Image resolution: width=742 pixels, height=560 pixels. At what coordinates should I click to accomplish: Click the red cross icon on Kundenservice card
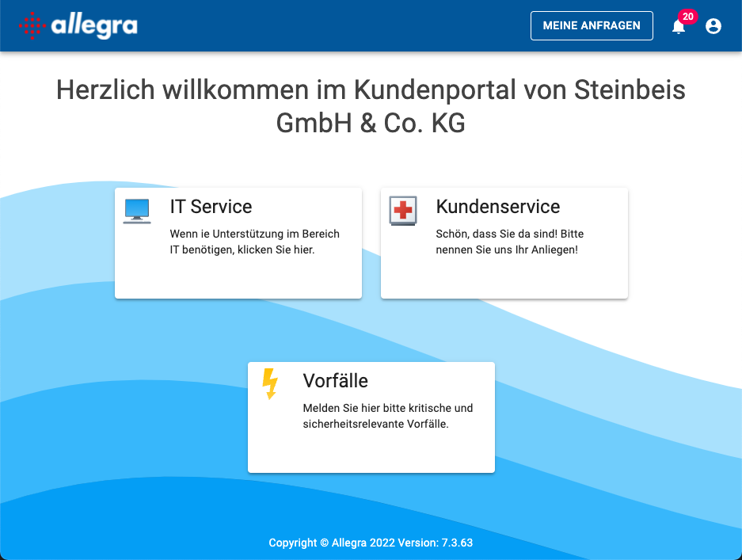coord(403,211)
